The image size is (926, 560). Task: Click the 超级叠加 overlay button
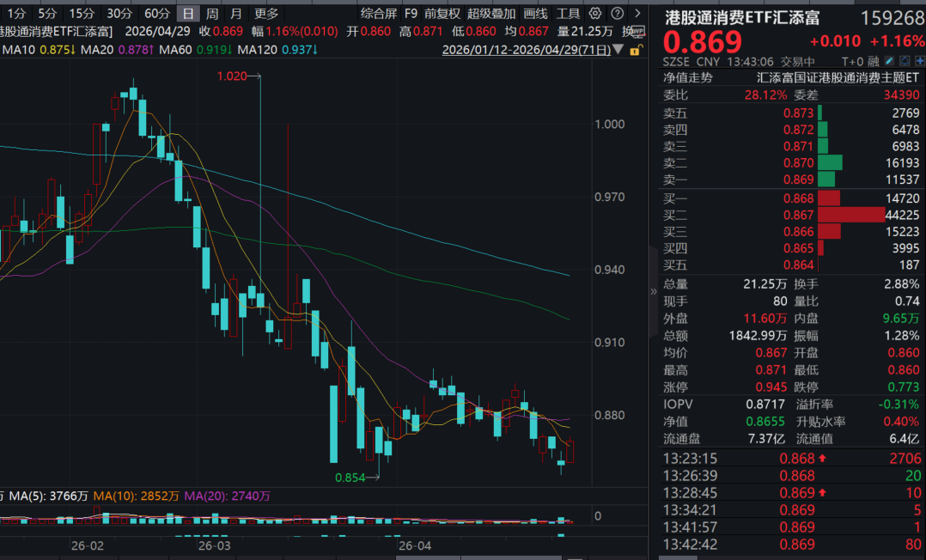point(491,14)
